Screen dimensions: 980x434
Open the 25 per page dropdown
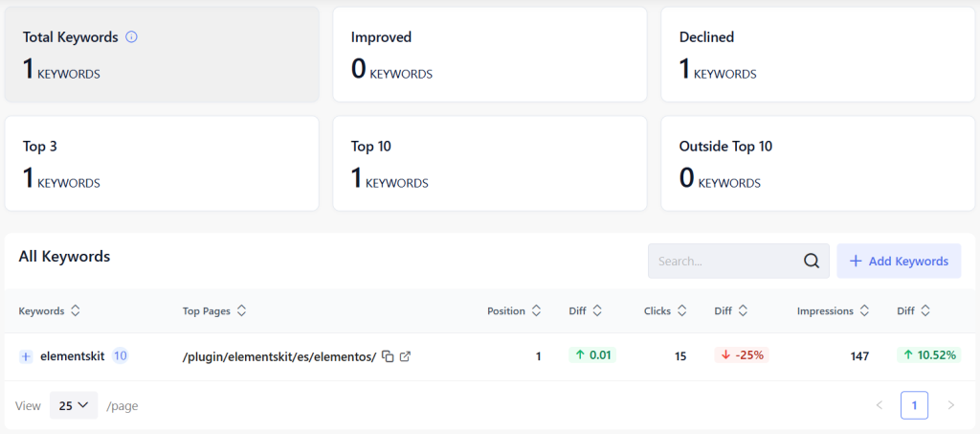[74, 406]
